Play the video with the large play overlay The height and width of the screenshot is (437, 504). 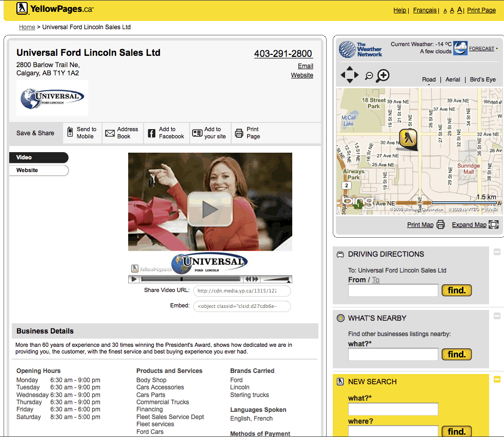click(x=210, y=210)
